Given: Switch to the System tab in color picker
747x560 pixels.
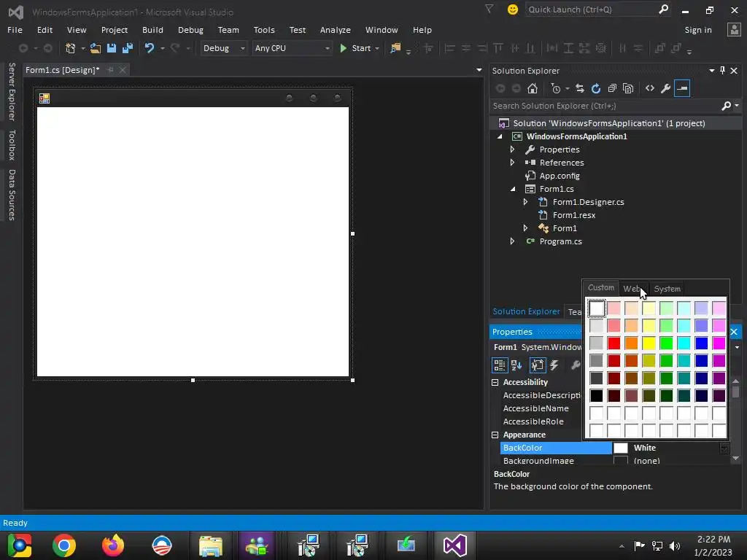Looking at the screenshot, I should tap(667, 289).
